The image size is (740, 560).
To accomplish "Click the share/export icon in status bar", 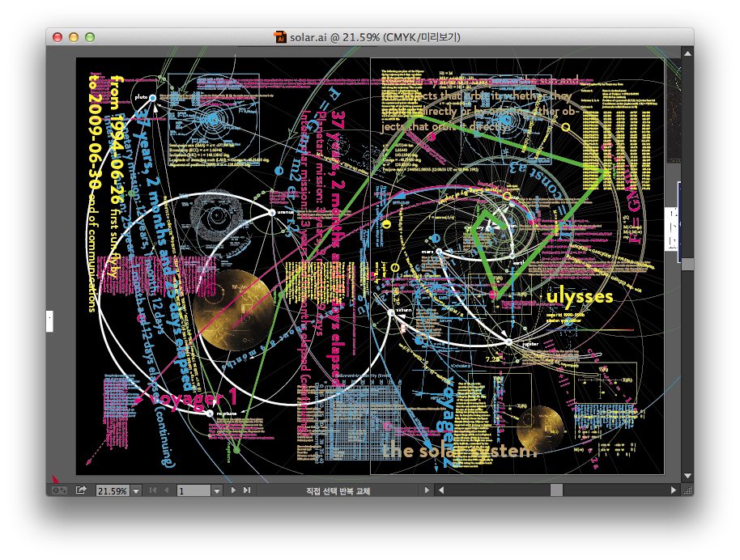I will point(81,490).
